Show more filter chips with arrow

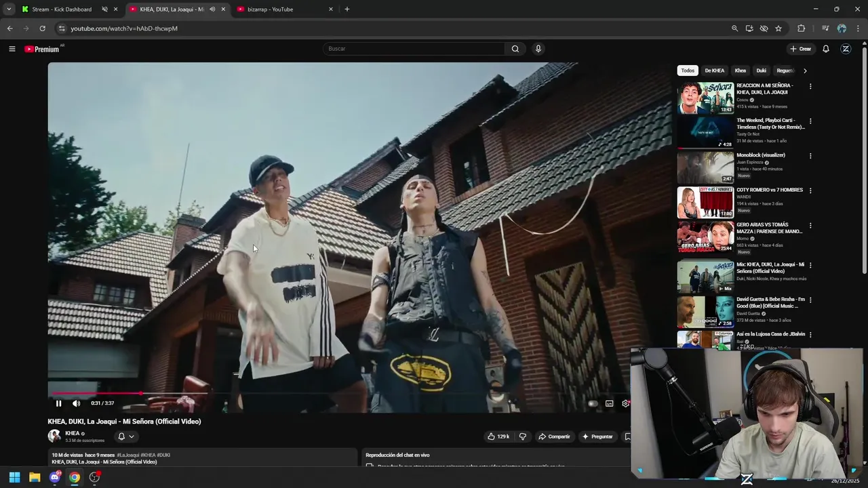click(805, 70)
